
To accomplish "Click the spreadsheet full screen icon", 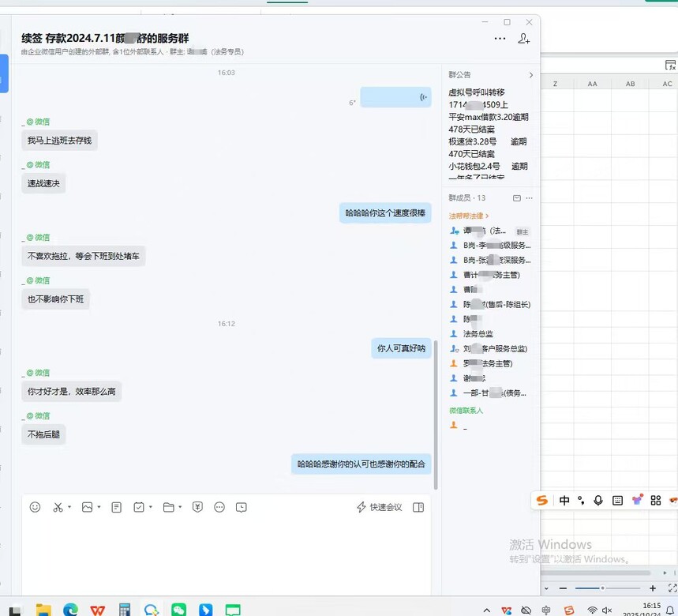I will (672, 588).
